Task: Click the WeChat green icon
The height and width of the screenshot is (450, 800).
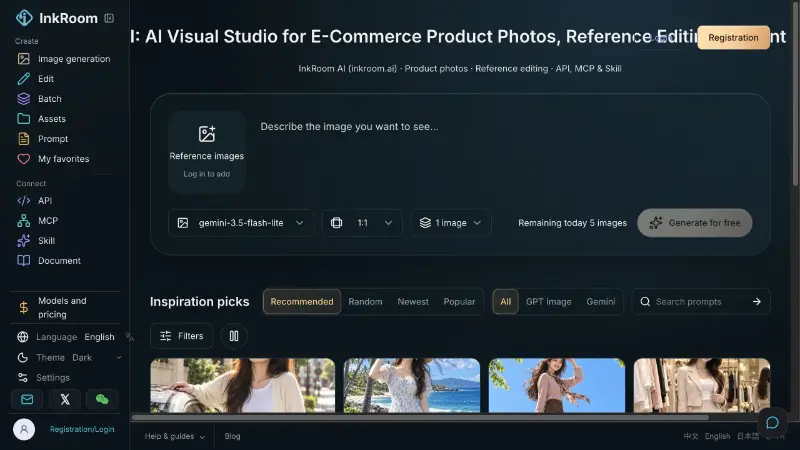Action: (x=102, y=399)
